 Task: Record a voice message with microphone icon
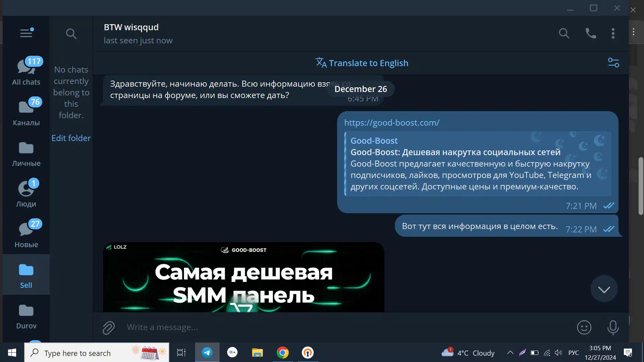[613, 327]
